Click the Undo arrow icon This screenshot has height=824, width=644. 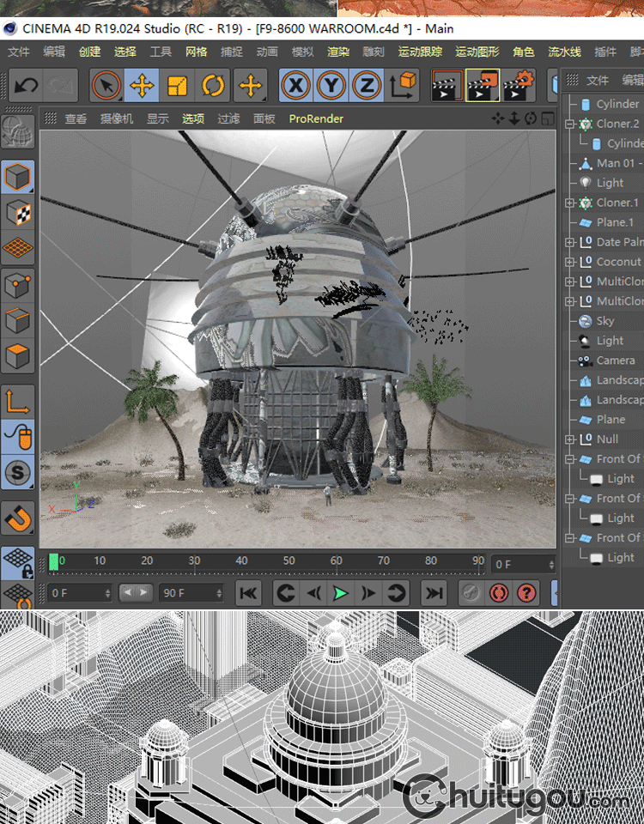[x=26, y=86]
